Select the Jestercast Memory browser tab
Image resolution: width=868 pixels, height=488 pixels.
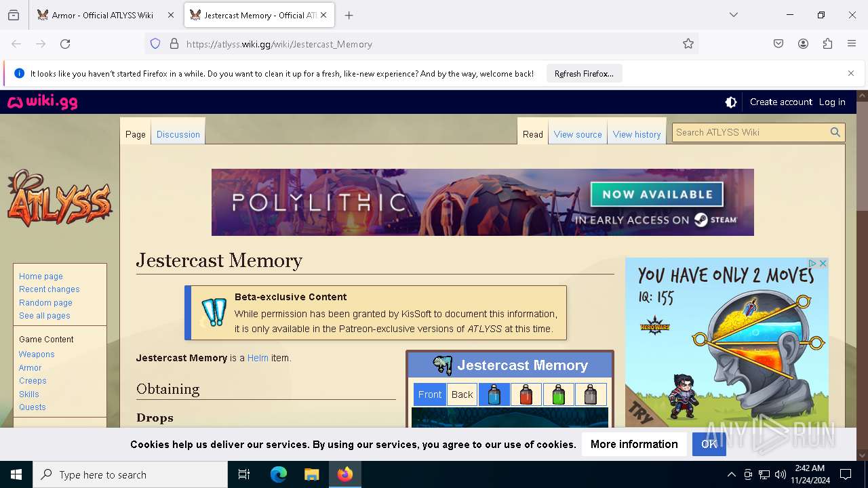click(x=258, y=15)
